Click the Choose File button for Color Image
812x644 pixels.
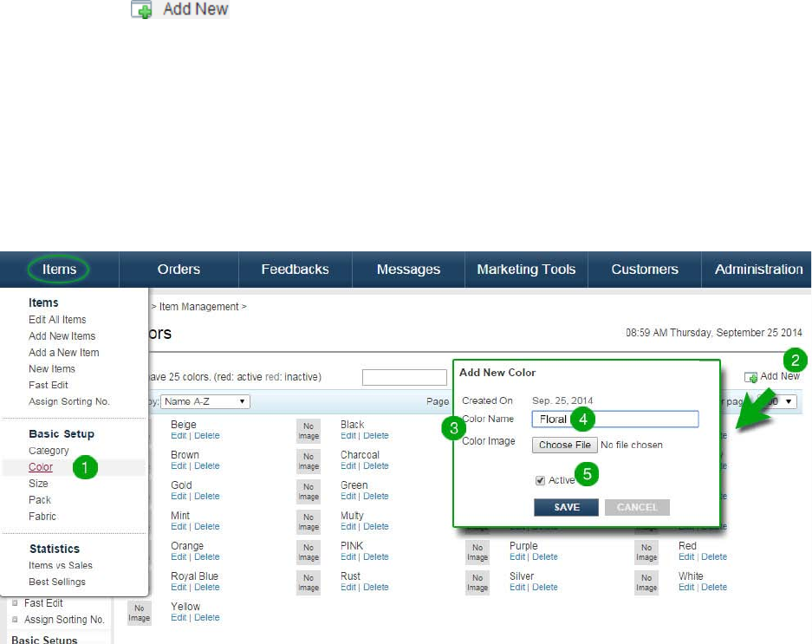coord(564,445)
